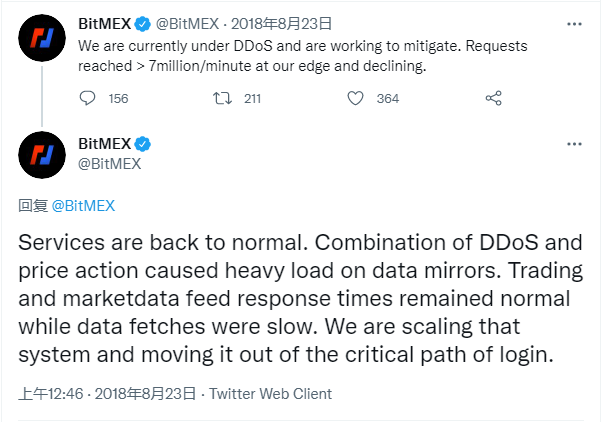Click verified badge on first tweet
Image resolution: width=602 pixels, height=422 pixels.
click(142, 23)
